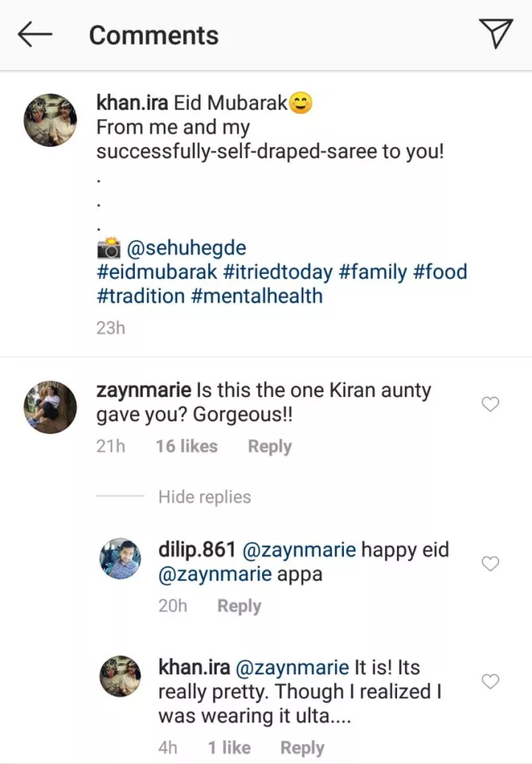Screen dimensions: 532x764
Task: Open dilip.861's profile avatar
Action: tap(121, 560)
